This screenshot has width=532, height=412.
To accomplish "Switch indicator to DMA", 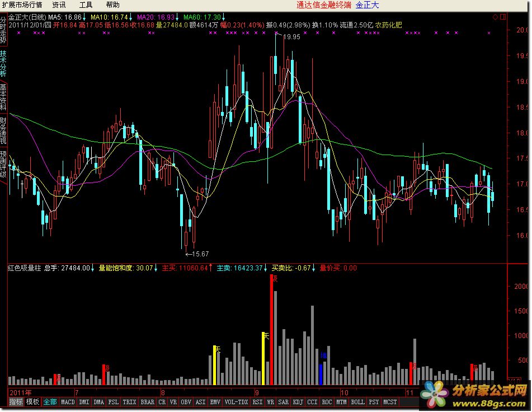I will tap(98, 402).
